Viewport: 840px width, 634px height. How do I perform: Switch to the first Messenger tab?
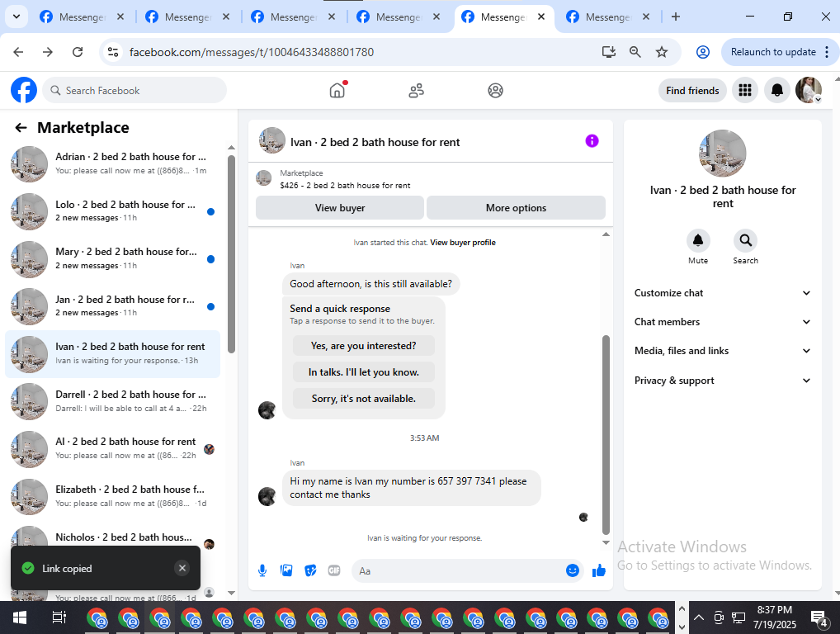click(82, 17)
